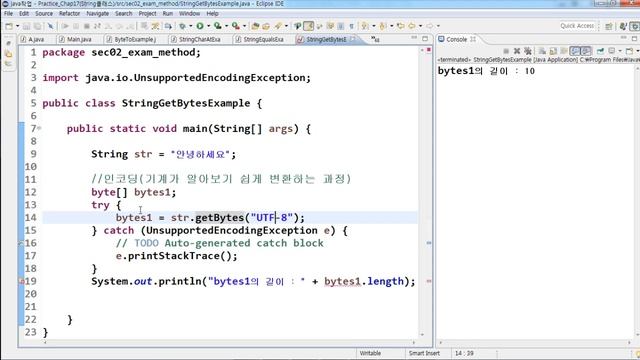
Task: Open the Window menu
Action: click(x=189, y=13)
